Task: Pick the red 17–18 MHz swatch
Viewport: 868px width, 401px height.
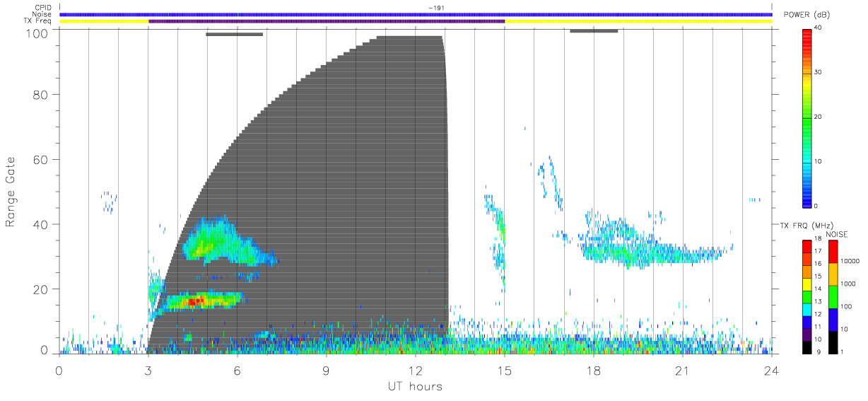Action: tap(807, 247)
